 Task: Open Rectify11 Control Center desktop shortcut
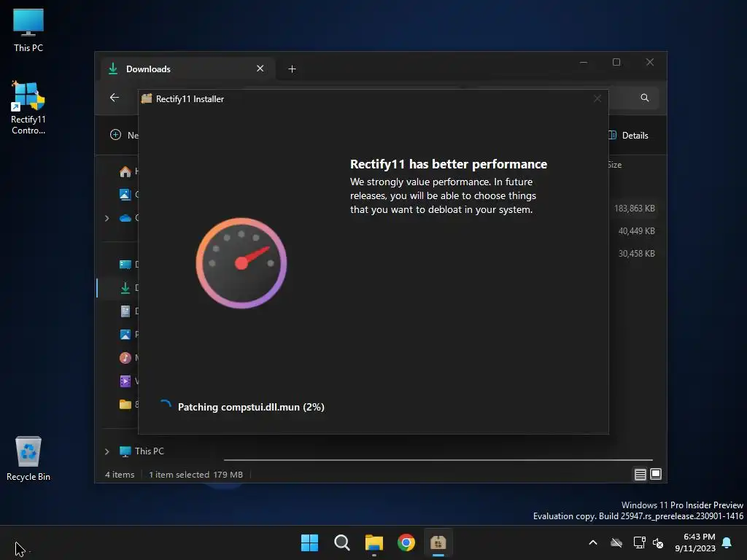coord(28,108)
